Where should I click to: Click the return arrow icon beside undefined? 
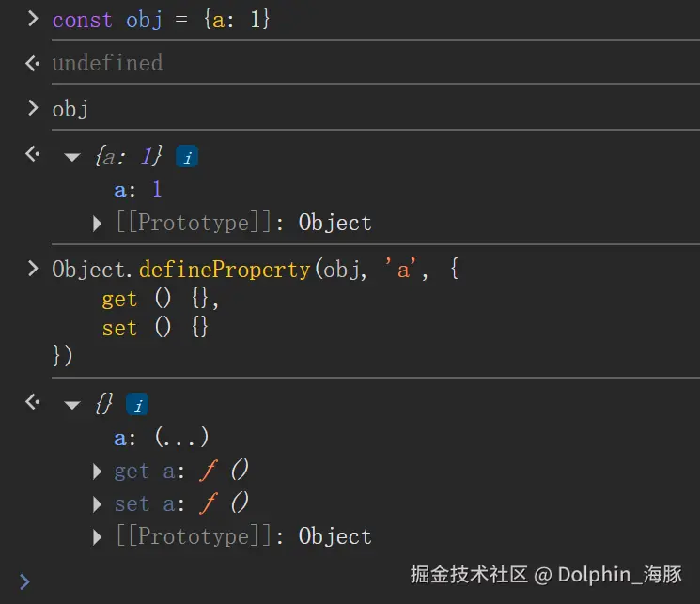click(x=32, y=63)
